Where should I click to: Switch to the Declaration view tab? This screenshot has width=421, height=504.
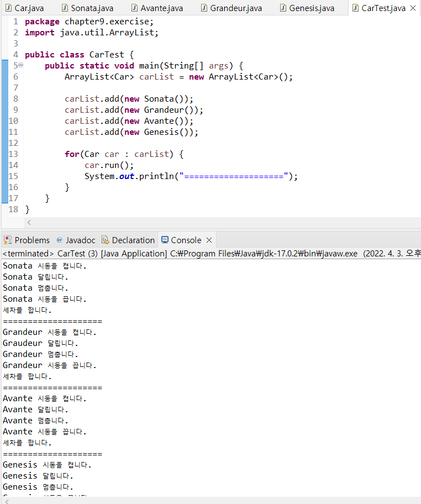tap(133, 240)
